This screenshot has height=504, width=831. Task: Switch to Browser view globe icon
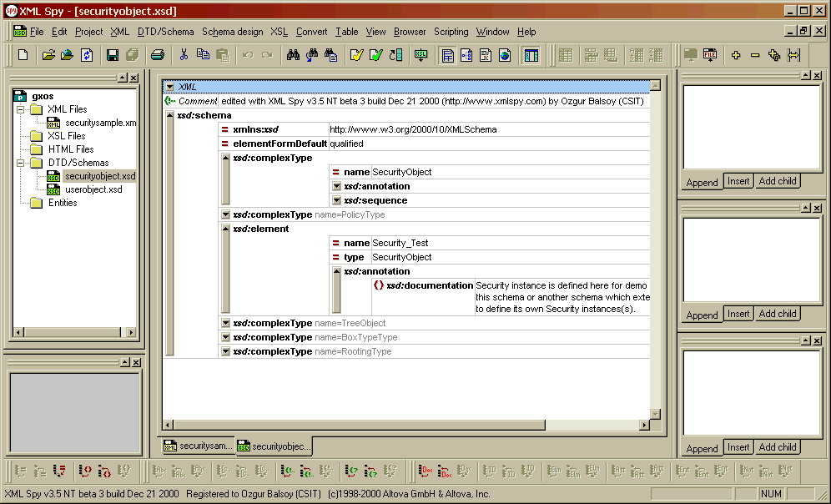(505, 55)
